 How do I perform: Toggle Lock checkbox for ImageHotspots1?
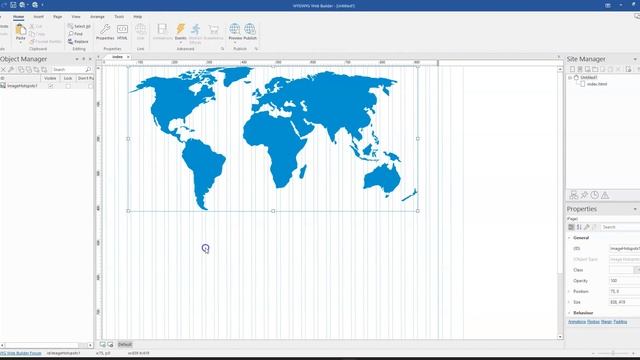(x=68, y=86)
